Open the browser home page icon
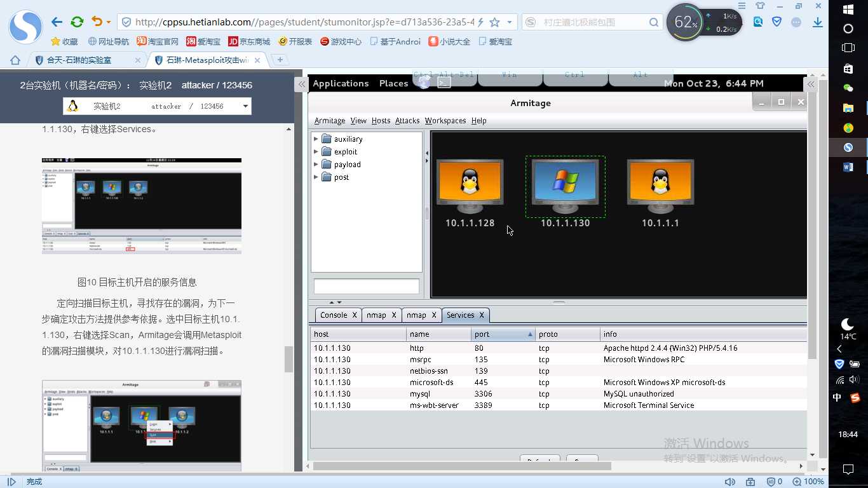Viewport: 868px width, 488px height. pos(15,60)
